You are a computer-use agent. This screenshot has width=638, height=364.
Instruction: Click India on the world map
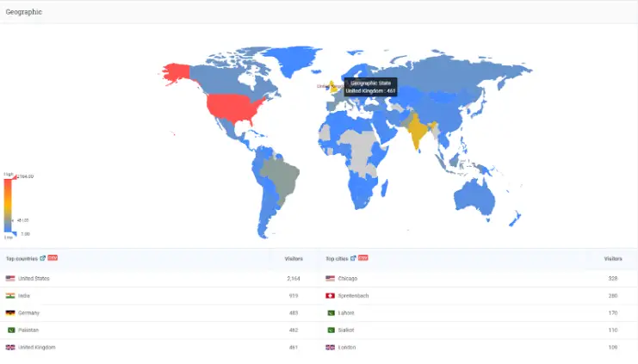pyautogui.click(x=417, y=130)
